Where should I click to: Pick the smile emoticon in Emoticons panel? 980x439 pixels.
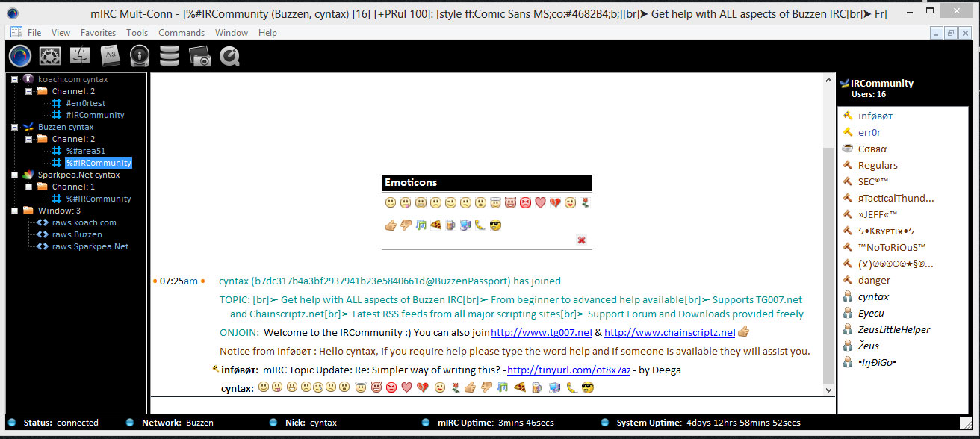click(x=391, y=202)
